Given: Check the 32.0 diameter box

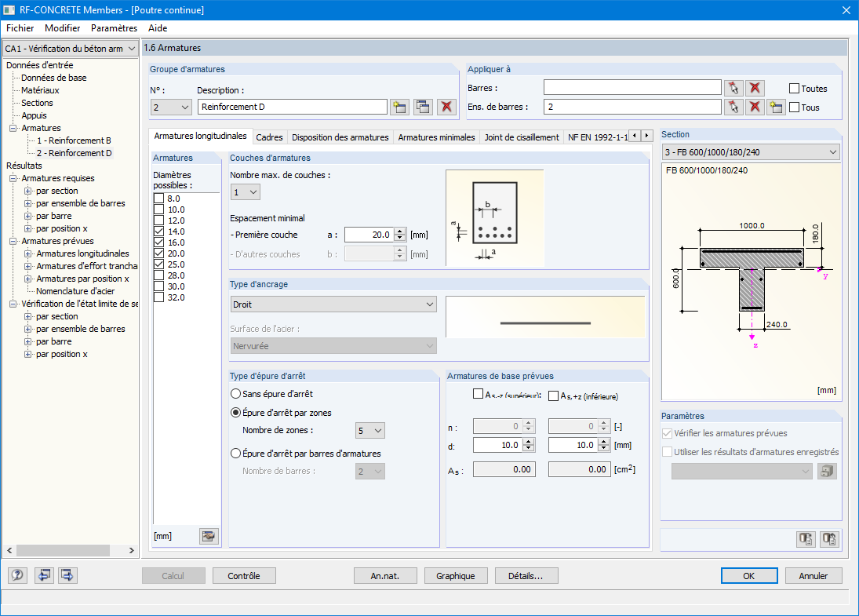Looking at the screenshot, I should pyautogui.click(x=159, y=297).
